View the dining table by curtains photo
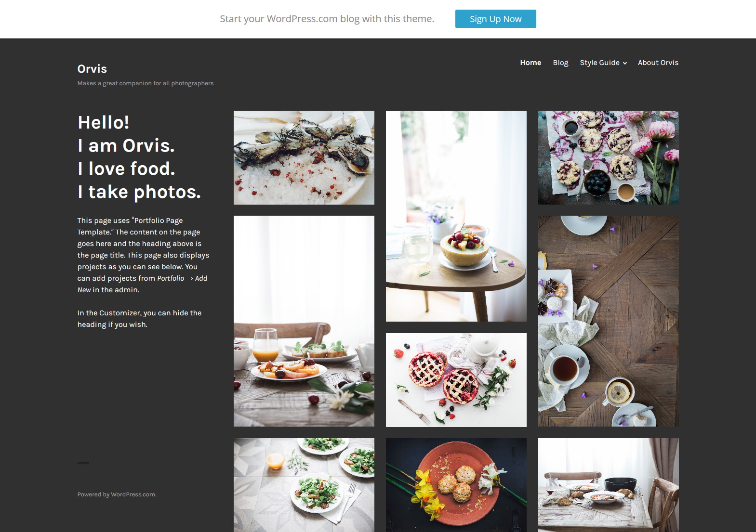The image size is (756, 532). (x=609, y=485)
